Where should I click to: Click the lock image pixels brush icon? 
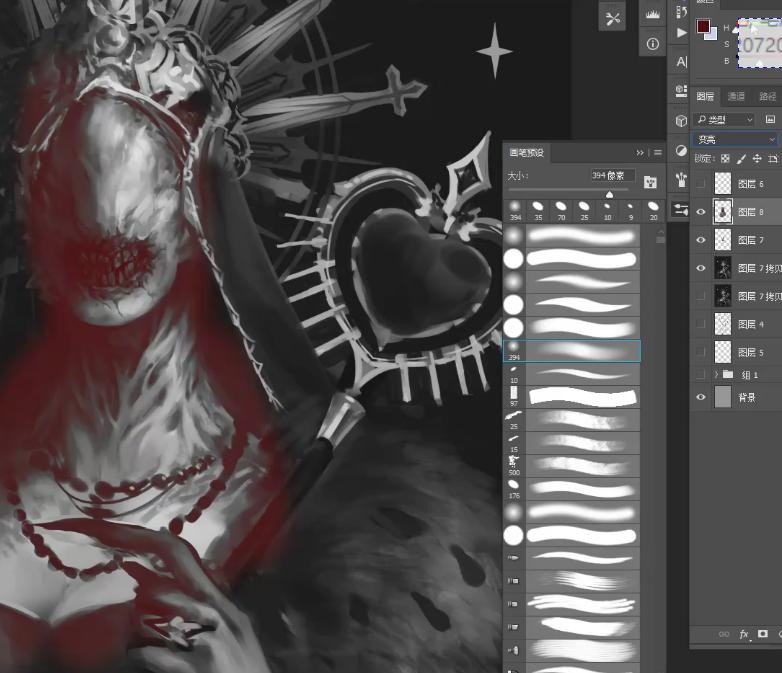(741, 159)
